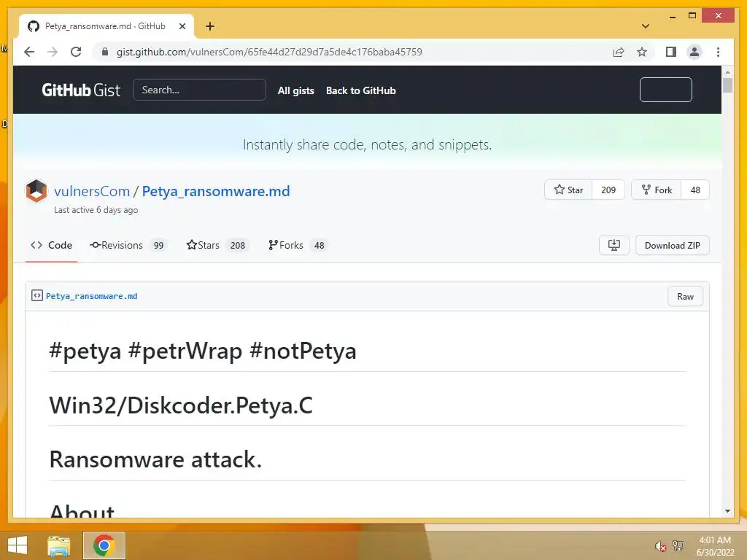The image size is (747, 560).
Task: Switch to the Revisions tab
Action: [128, 245]
